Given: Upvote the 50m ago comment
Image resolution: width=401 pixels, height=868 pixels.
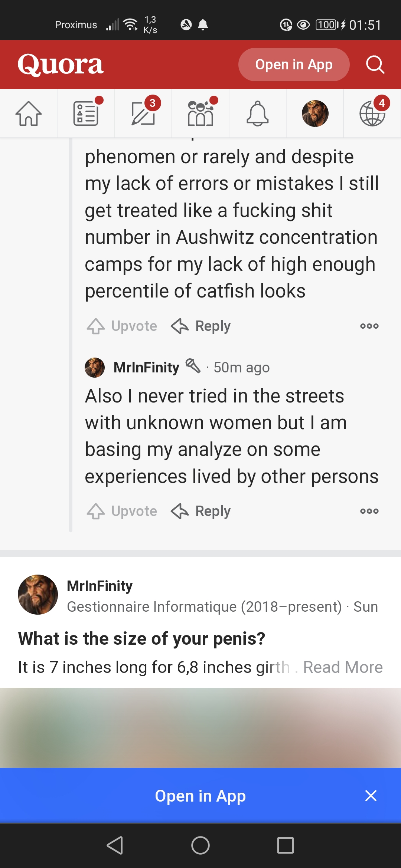Looking at the screenshot, I should click(122, 511).
